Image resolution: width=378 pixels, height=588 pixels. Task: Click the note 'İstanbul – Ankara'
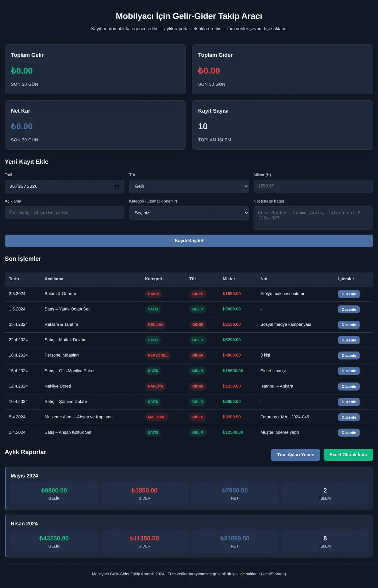pos(277,386)
